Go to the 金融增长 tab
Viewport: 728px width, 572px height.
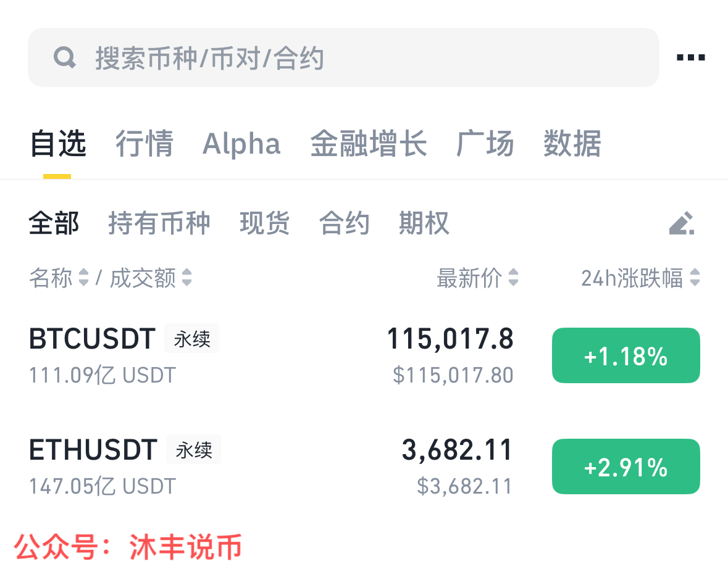pyautogui.click(x=369, y=144)
